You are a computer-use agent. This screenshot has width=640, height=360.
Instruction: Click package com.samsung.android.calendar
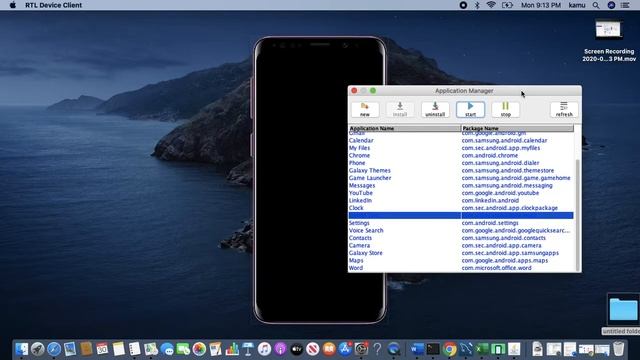click(x=504, y=140)
